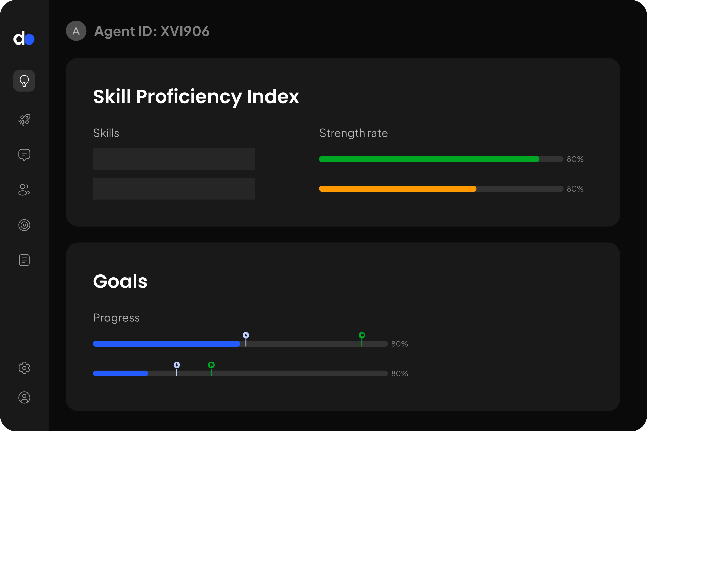Open the chat message sidebar icon
The height and width of the screenshot is (582, 728).
tap(24, 155)
